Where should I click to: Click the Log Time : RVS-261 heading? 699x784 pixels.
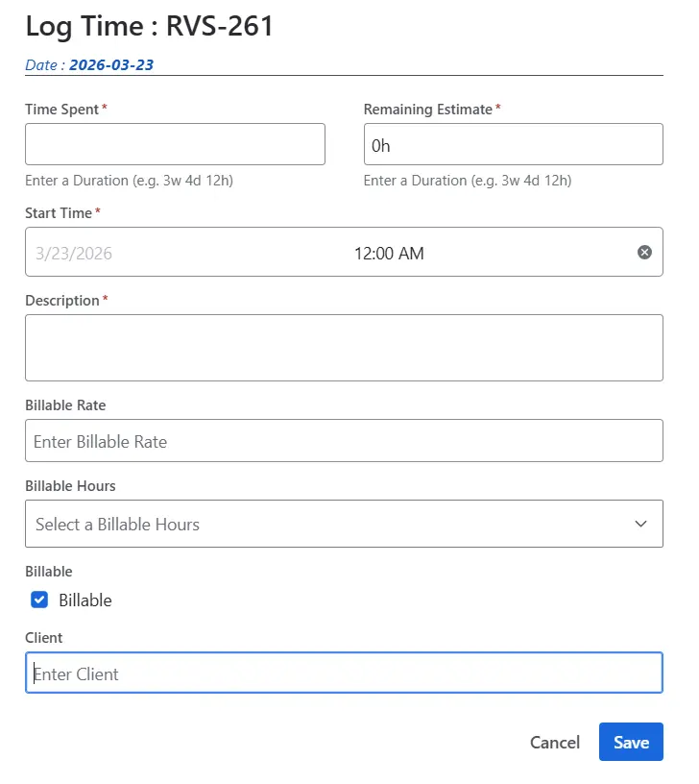[x=150, y=26]
